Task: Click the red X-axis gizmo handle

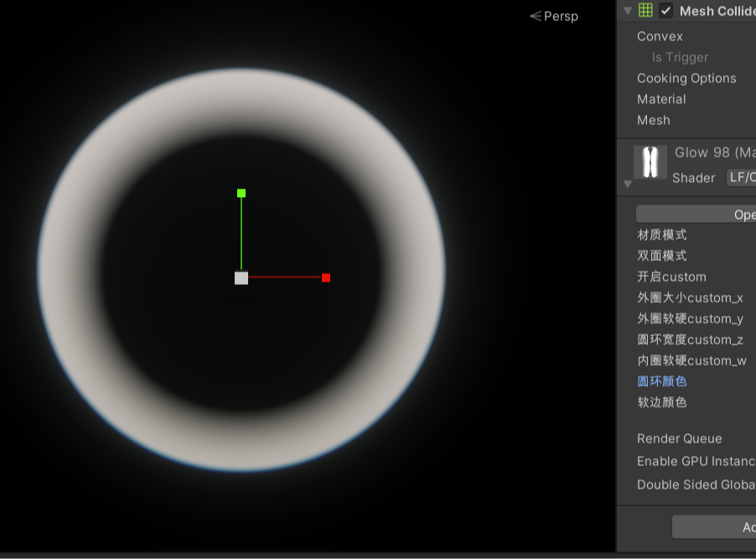Action: point(326,277)
